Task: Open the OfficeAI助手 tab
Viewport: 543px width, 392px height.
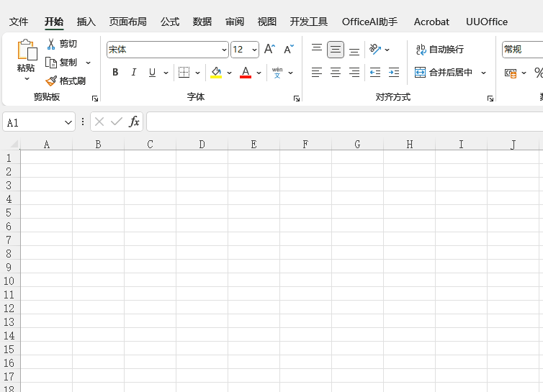Action: click(369, 22)
